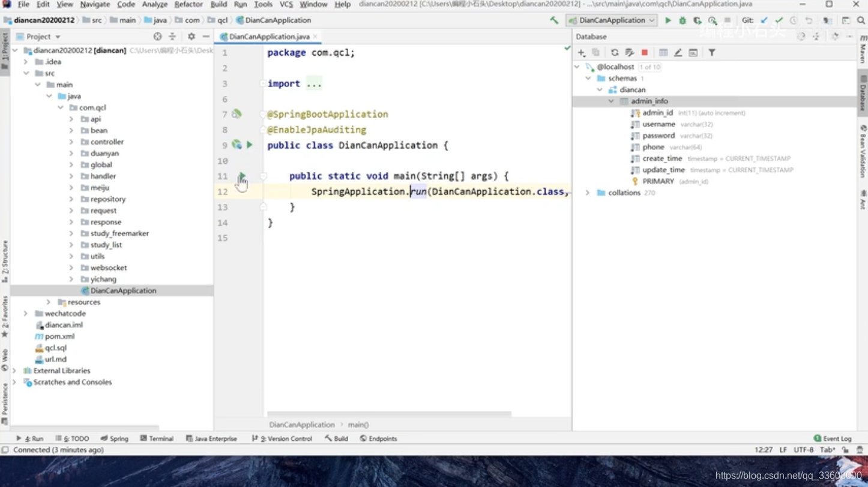Open the Build menu
This screenshot has height=487, width=868.
219,4
